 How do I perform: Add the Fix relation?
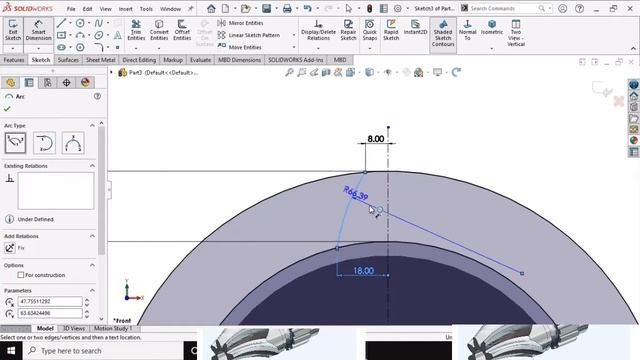point(10,248)
